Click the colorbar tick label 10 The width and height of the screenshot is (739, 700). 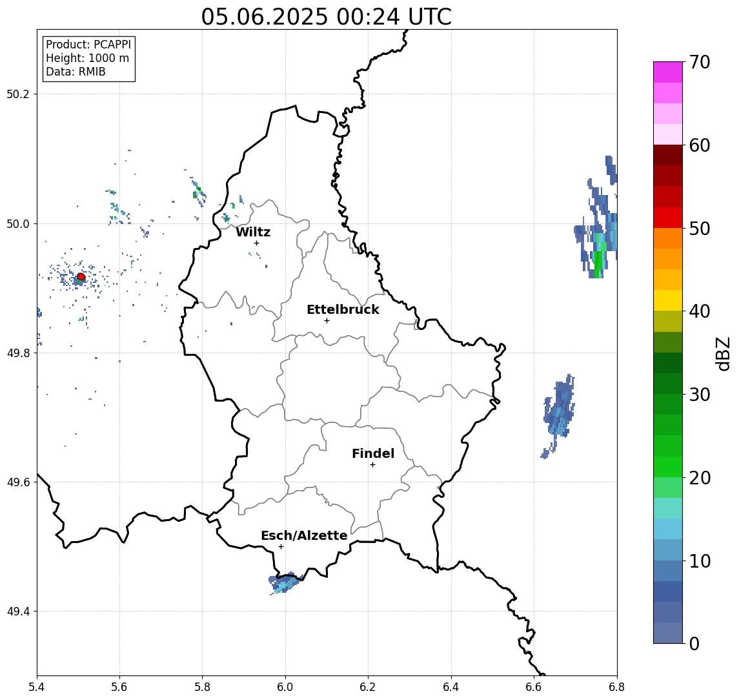pyautogui.click(x=700, y=561)
